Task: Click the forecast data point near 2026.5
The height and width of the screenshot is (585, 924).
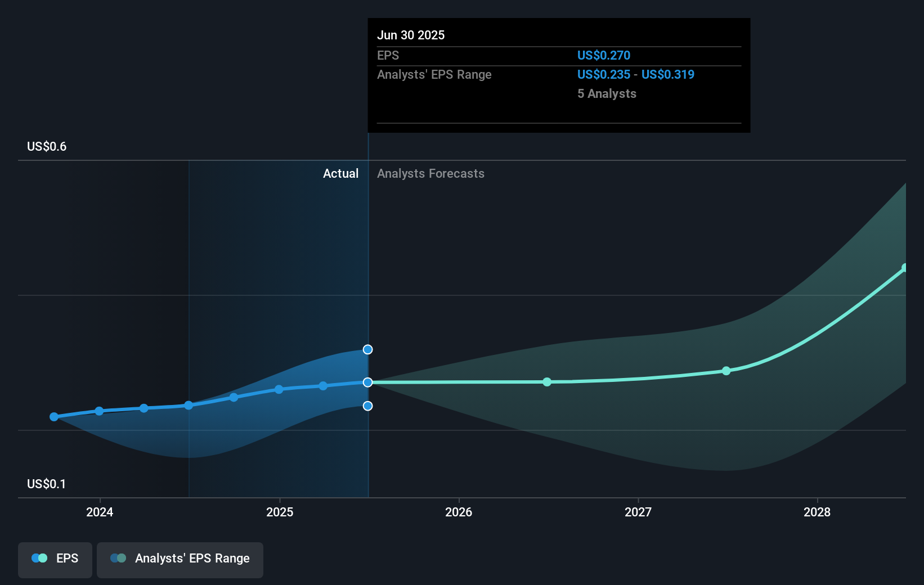Action: click(546, 382)
